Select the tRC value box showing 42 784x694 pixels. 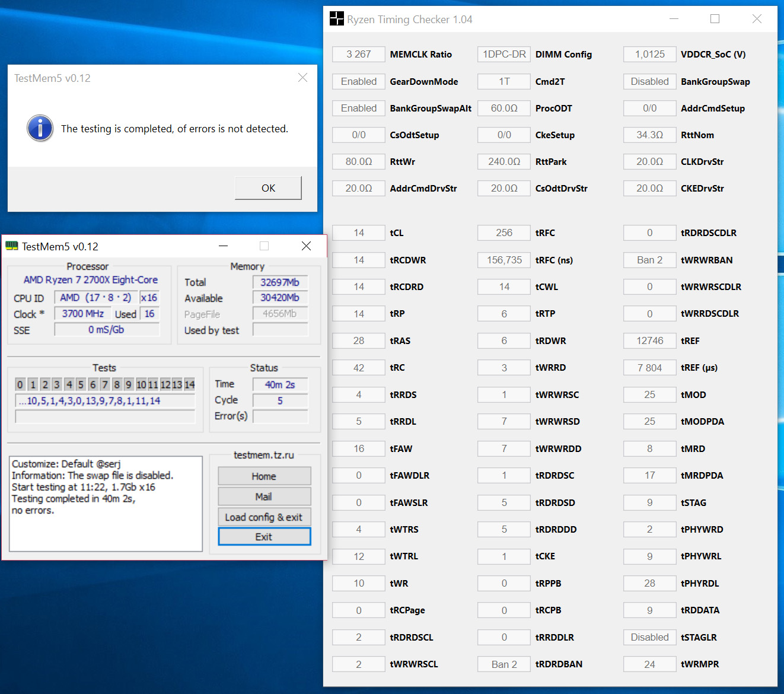359,368
